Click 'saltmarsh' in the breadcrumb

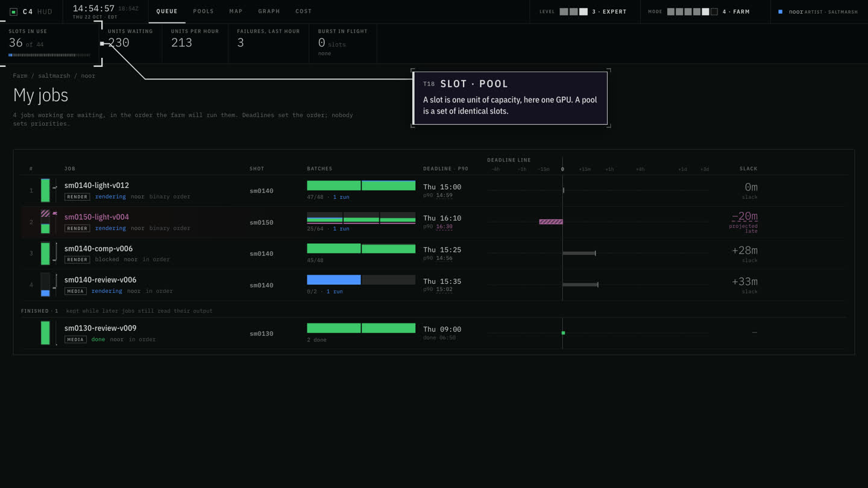pyautogui.click(x=54, y=76)
